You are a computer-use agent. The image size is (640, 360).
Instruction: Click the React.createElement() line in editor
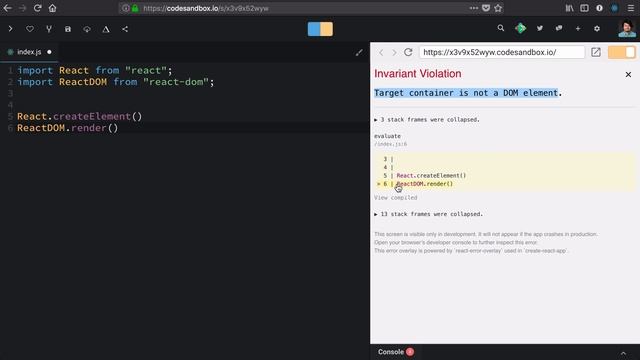coord(80,116)
